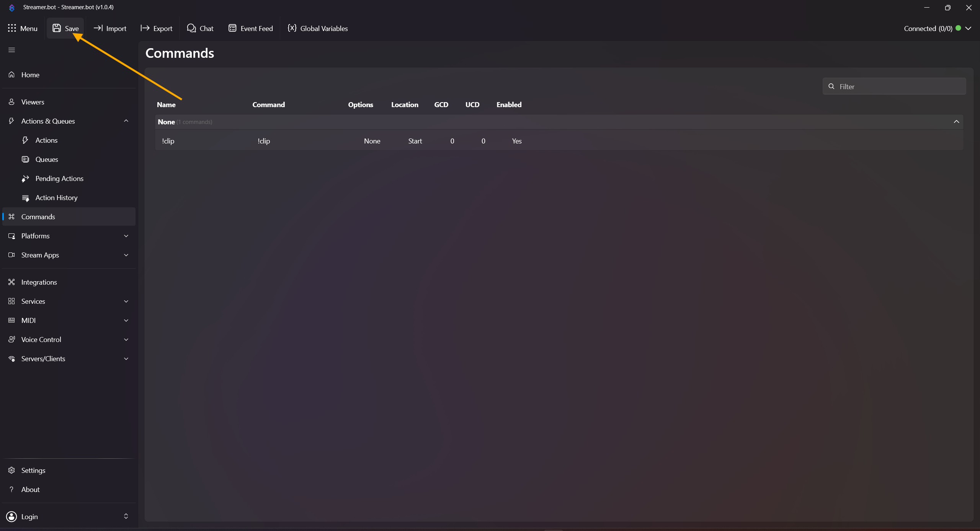Screen dimensions: 980x531
Task: Open the Export option
Action: coord(157,28)
